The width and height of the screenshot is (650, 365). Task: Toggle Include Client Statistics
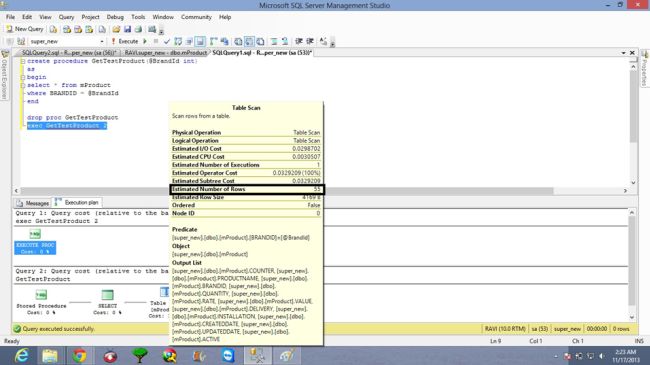[225, 41]
